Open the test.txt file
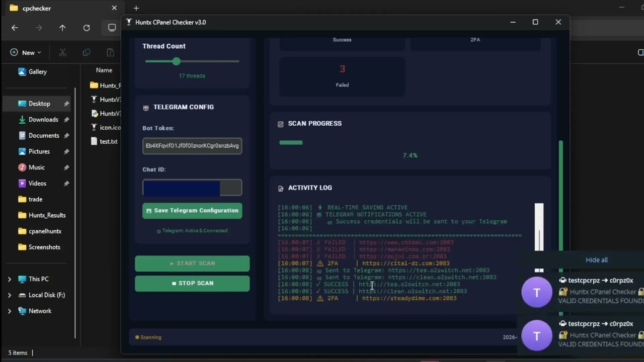644x362 pixels. tap(108, 142)
